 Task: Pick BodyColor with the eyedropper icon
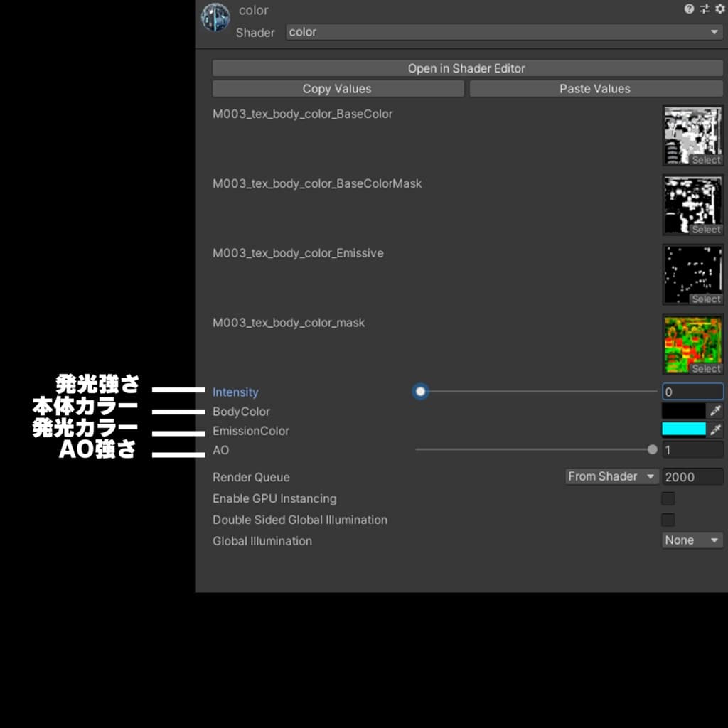pos(715,410)
